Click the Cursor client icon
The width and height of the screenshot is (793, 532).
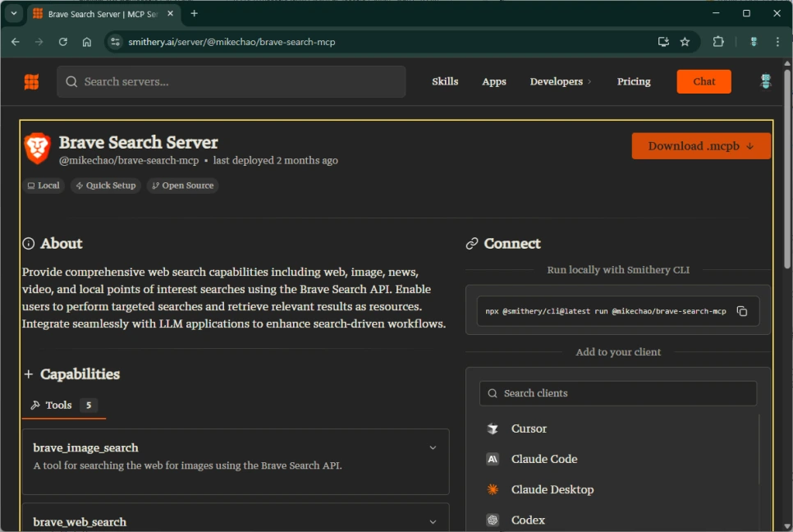[493, 429]
